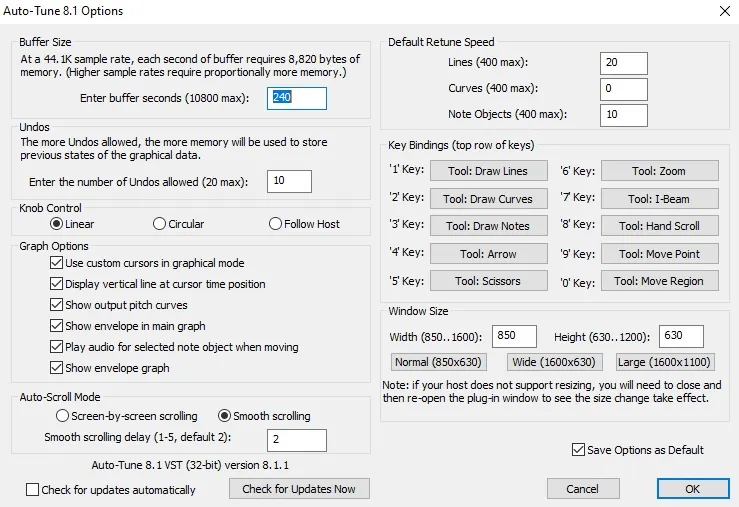
Task: Click the 'Buffer Size' group label
Action: pyautogui.click(x=45, y=42)
